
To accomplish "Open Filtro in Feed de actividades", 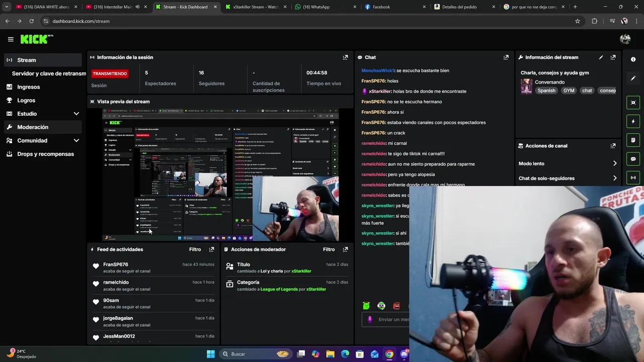I will (x=195, y=249).
